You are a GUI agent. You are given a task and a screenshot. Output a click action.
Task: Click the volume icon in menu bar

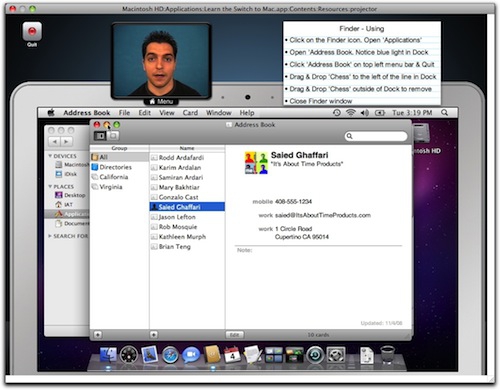click(x=365, y=113)
